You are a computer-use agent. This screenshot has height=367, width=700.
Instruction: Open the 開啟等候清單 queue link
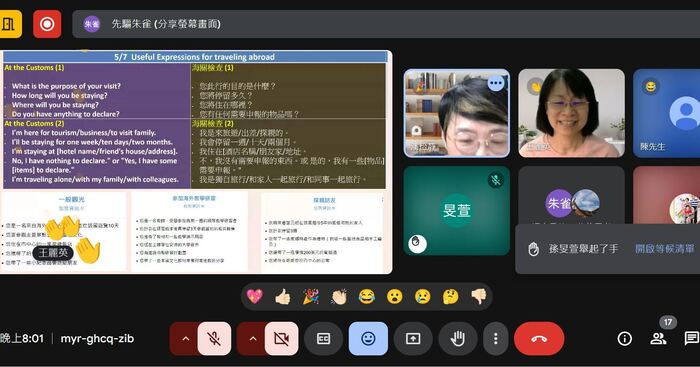coord(665,249)
